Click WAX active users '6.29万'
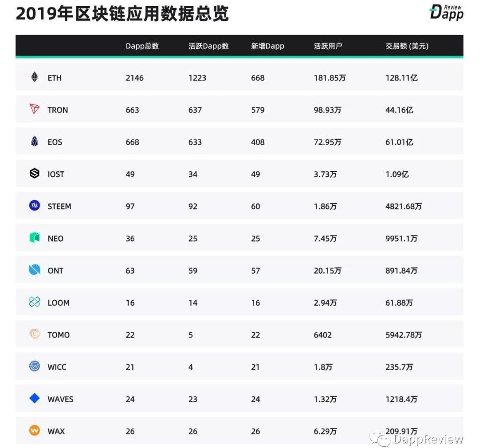Screen dimensions: 479x448 (x=326, y=432)
